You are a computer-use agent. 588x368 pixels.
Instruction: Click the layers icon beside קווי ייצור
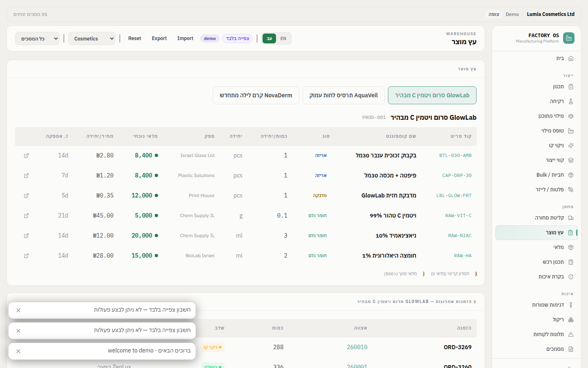pyautogui.click(x=571, y=160)
